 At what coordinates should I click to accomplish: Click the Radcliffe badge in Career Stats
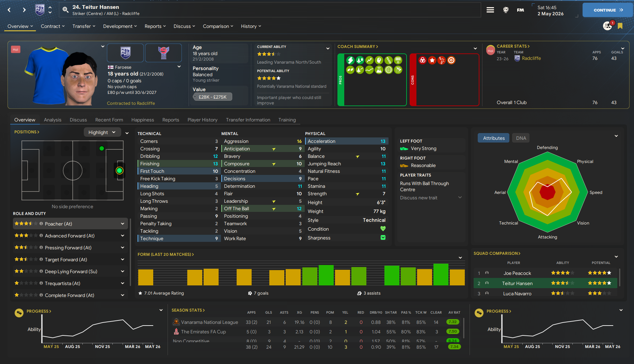(517, 58)
